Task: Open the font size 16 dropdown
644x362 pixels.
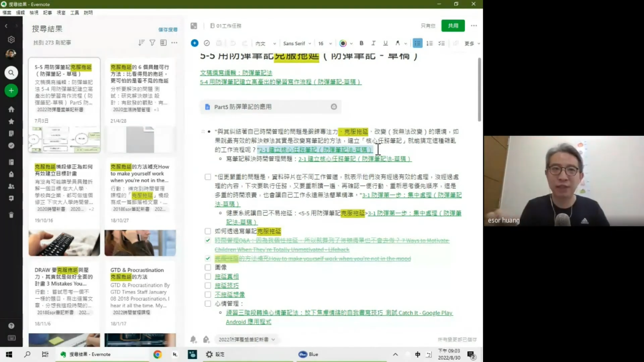Action: click(x=325, y=44)
